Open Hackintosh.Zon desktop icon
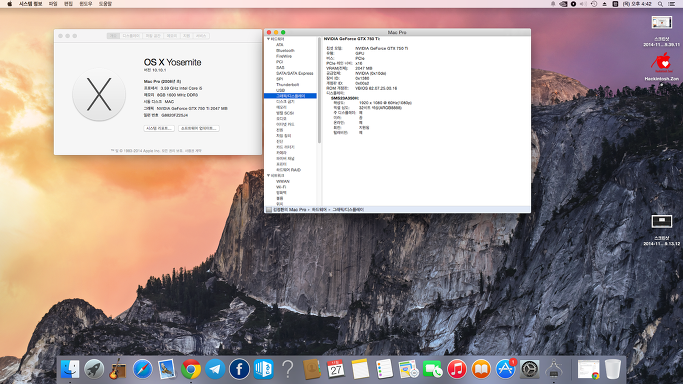 point(662,67)
